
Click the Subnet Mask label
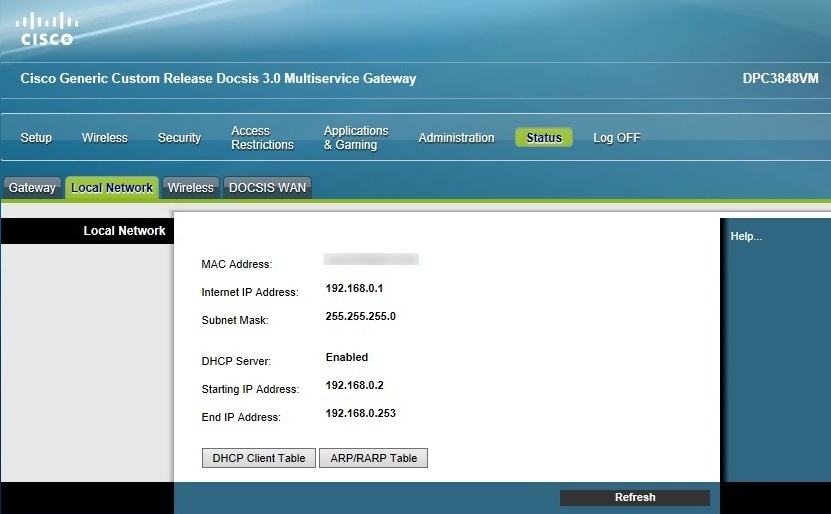pos(235,320)
